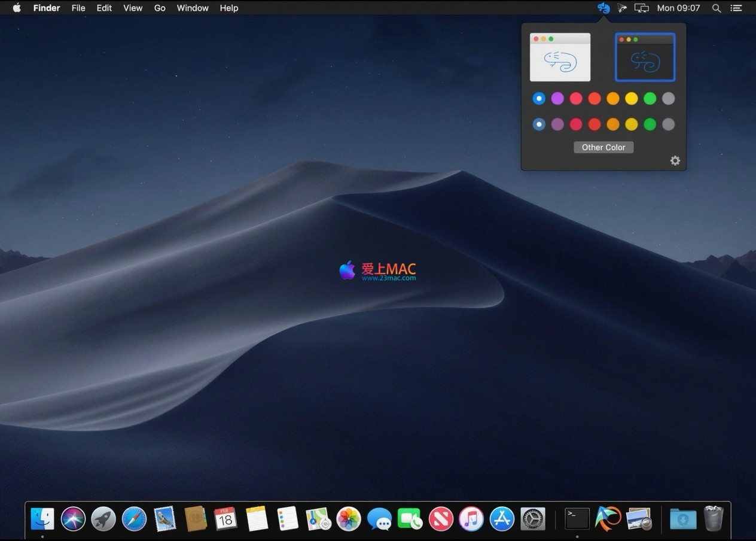Select the blue accent color in top row
Screen dimensions: 756x541
coord(539,98)
